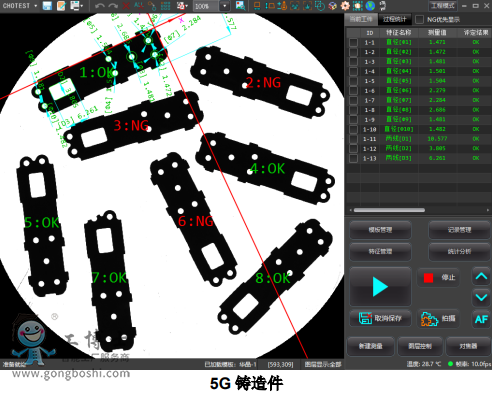Viewport: 492px width, 393px height.
Task: Click the 停止 stop button
Action: pyautogui.click(x=439, y=277)
